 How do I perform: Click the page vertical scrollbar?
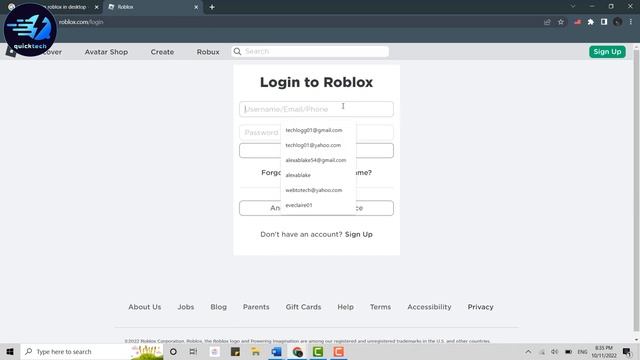pos(636,190)
